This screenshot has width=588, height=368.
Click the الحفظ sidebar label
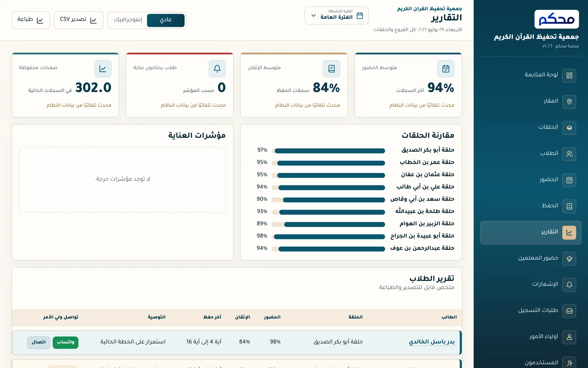tap(550, 206)
